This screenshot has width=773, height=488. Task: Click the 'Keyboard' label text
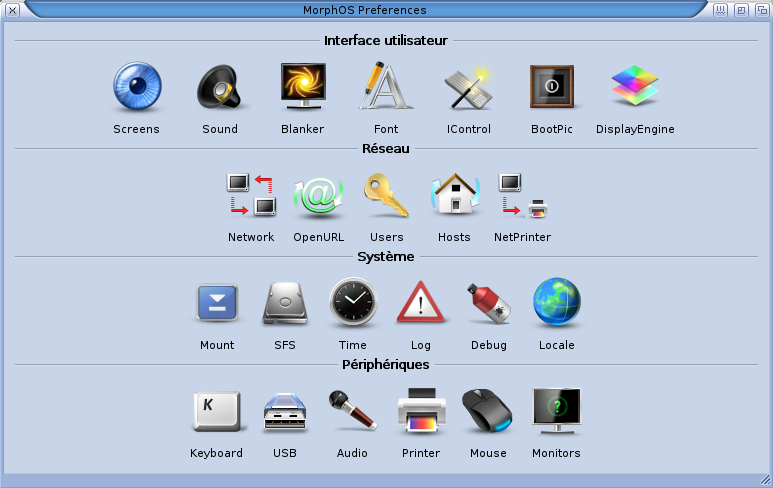pos(216,453)
